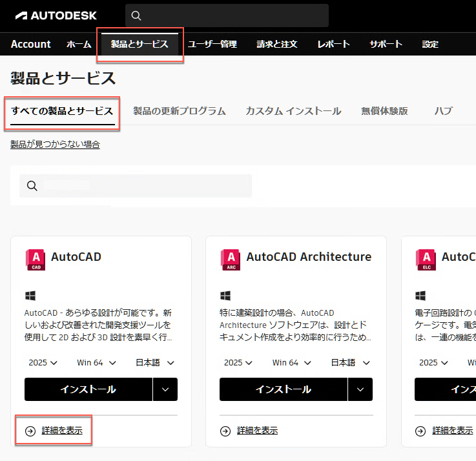This screenshot has width=476, height=461.
Task: Click the AutoCAD card title
Action: (76, 257)
